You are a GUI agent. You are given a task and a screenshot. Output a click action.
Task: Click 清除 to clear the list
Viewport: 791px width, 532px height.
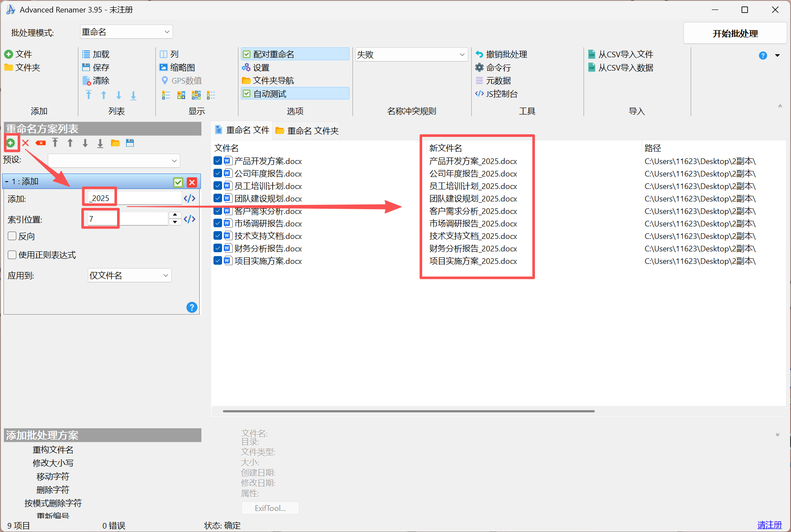pyautogui.click(x=96, y=80)
